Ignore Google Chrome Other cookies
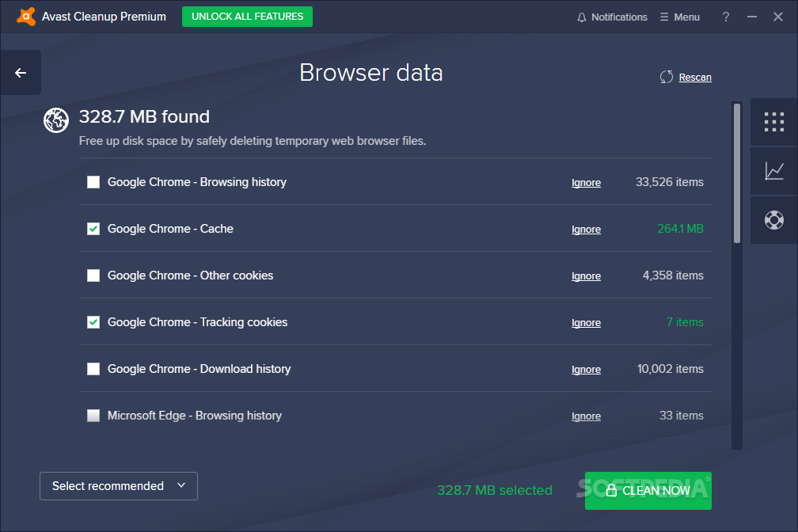Image resolution: width=798 pixels, height=532 pixels. [x=586, y=276]
